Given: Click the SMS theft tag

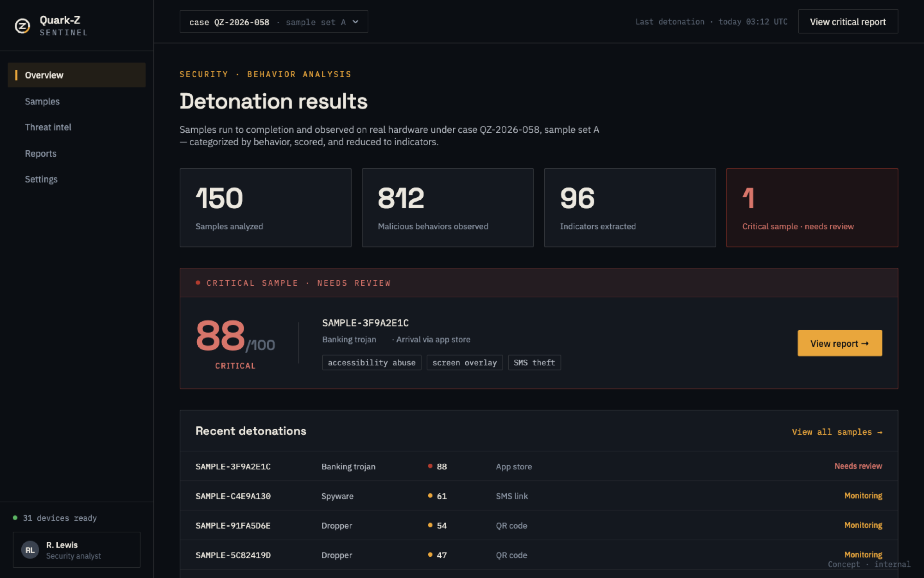Looking at the screenshot, I should click(534, 363).
